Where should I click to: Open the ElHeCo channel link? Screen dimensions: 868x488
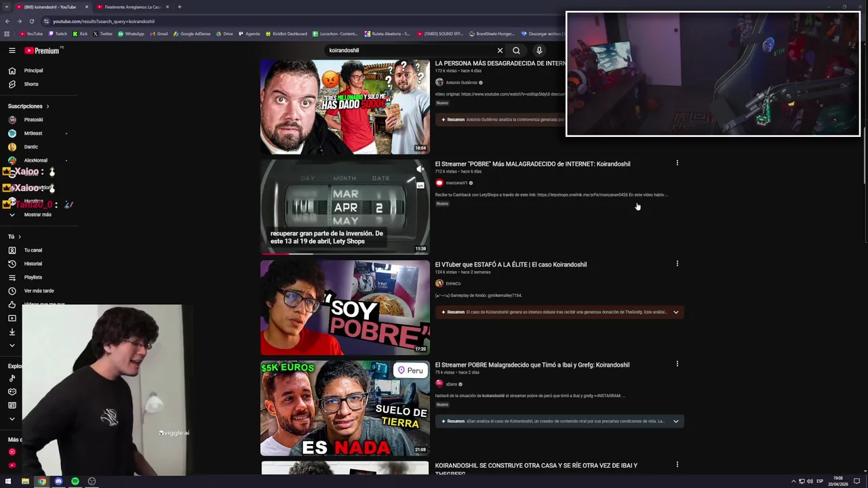pyautogui.click(x=453, y=284)
